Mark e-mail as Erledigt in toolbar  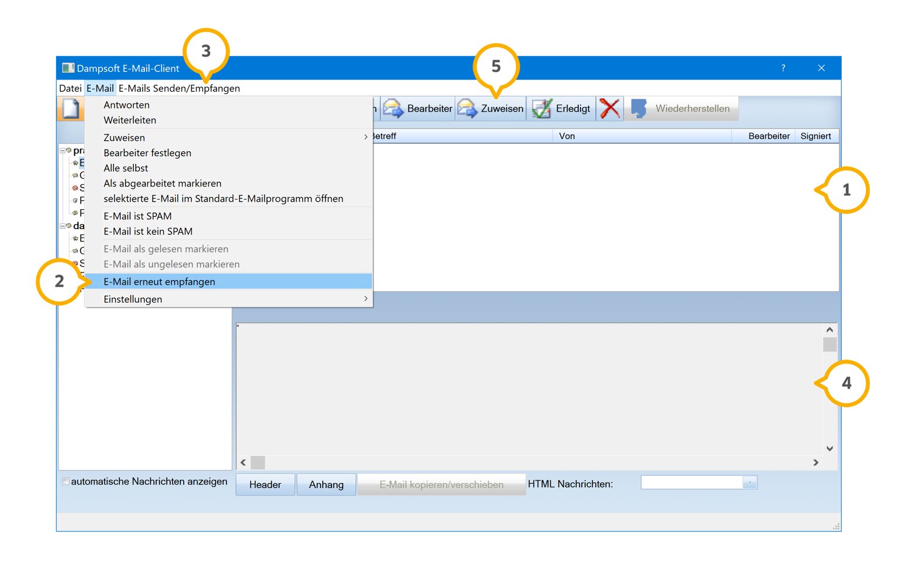point(561,109)
